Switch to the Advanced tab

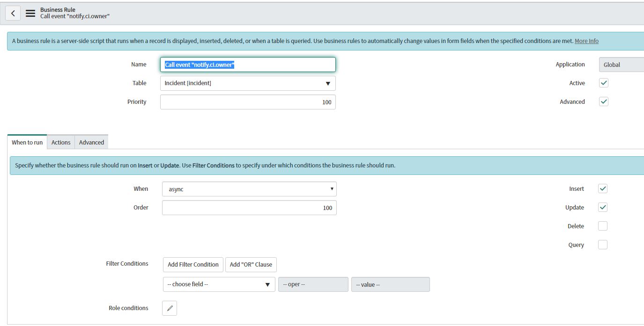[x=91, y=142]
